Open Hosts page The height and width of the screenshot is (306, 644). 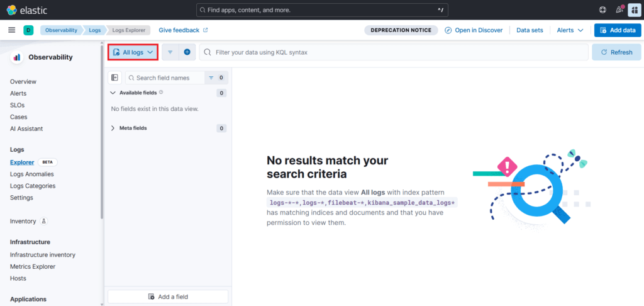click(18, 278)
